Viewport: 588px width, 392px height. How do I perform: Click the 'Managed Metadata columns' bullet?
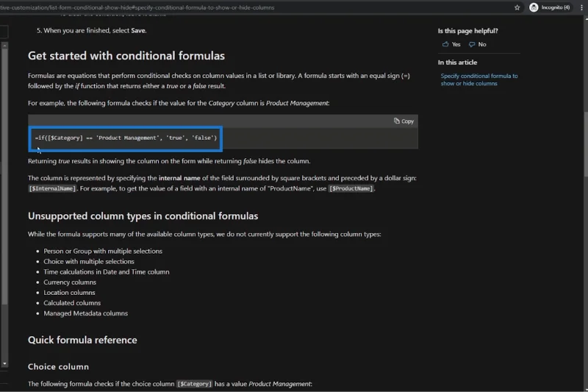tap(85, 313)
